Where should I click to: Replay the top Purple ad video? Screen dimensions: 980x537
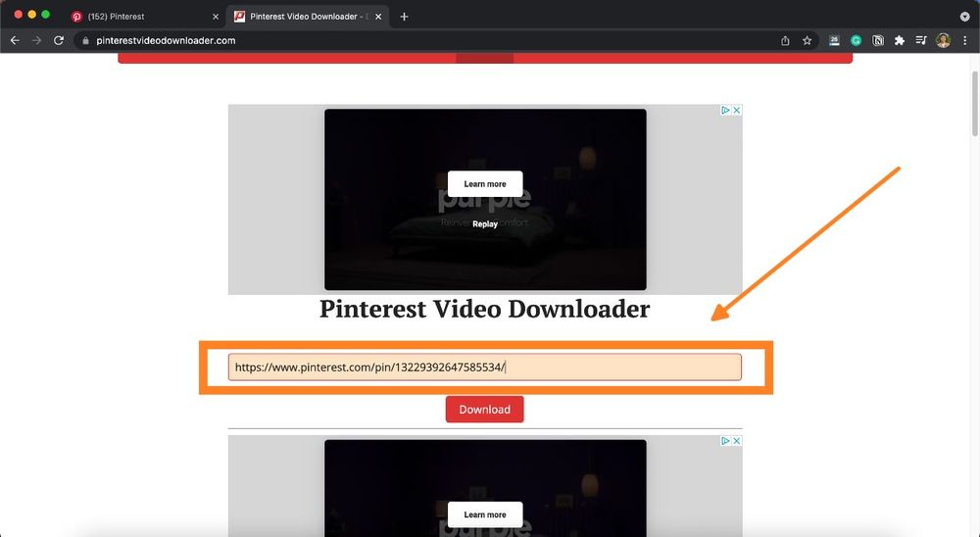(485, 223)
